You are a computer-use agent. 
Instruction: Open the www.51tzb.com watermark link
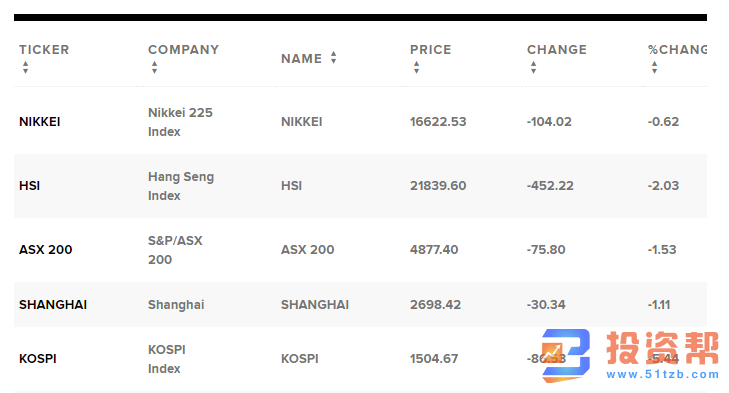coord(663,374)
